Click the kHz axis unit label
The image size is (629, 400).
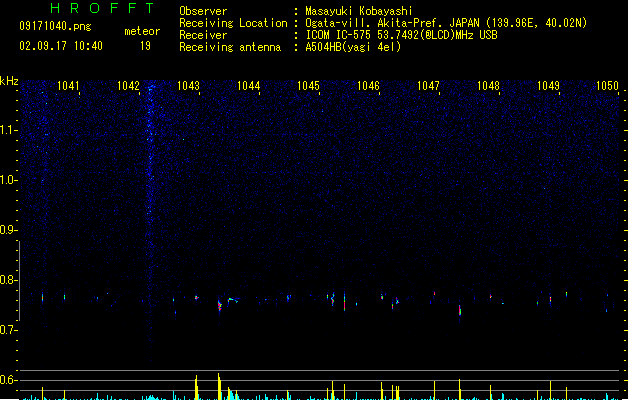point(9,81)
